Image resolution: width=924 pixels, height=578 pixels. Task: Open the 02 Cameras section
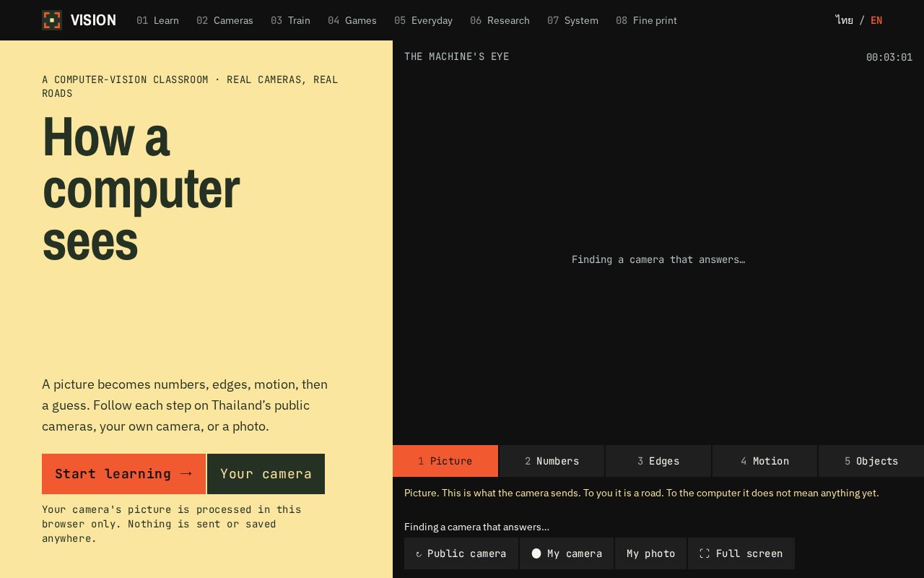pos(225,20)
